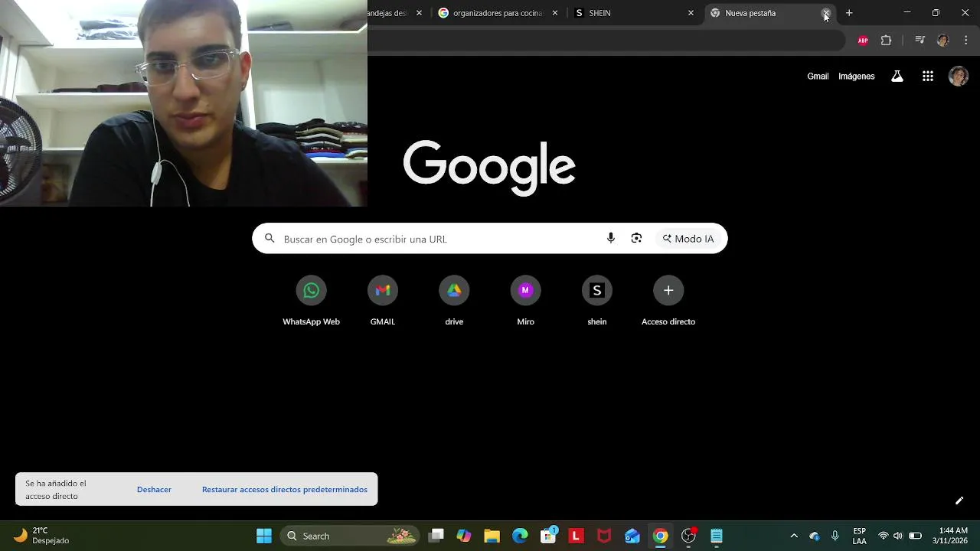Image resolution: width=980 pixels, height=551 pixels.
Task: Open Chrome three-dot menu
Action: (966, 41)
